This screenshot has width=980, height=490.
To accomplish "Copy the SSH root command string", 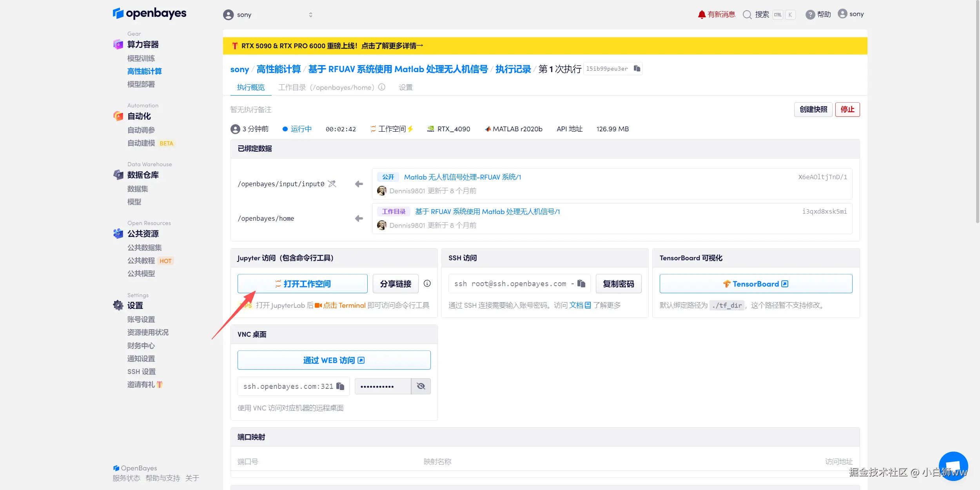I will pyautogui.click(x=581, y=283).
